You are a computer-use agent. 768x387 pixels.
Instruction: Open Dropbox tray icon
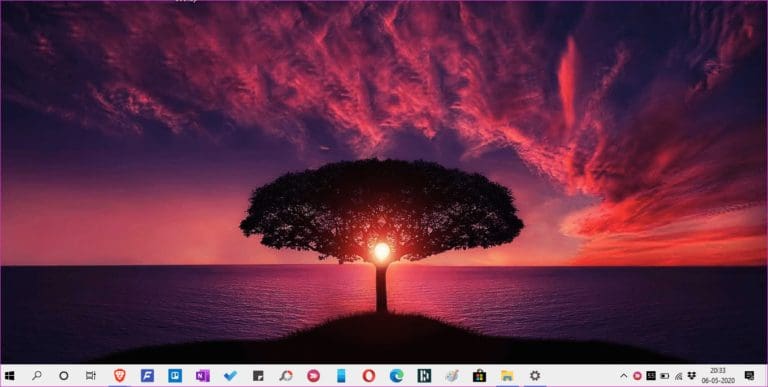point(692,376)
